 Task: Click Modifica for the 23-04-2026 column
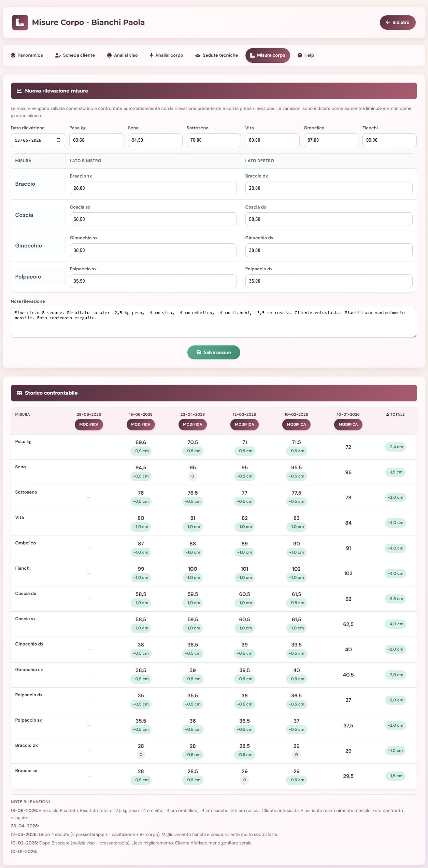192,425
